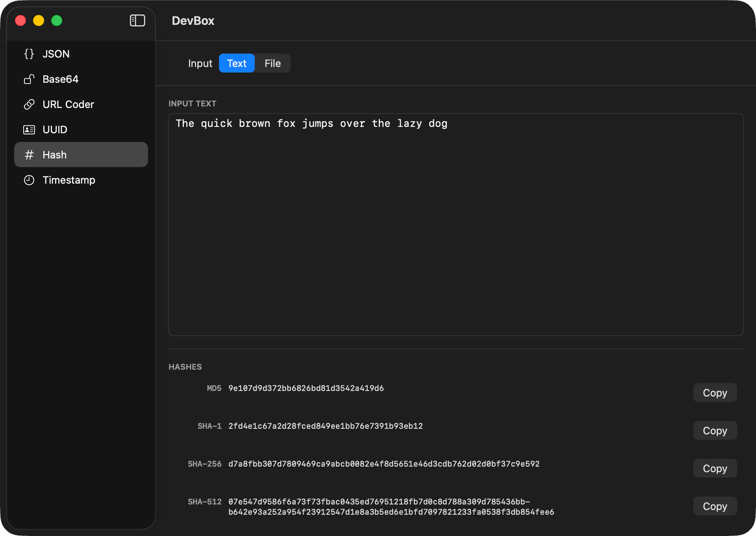Click the UUID card icon
Image resolution: width=756 pixels, height=536 pixels.
[29, 130]
